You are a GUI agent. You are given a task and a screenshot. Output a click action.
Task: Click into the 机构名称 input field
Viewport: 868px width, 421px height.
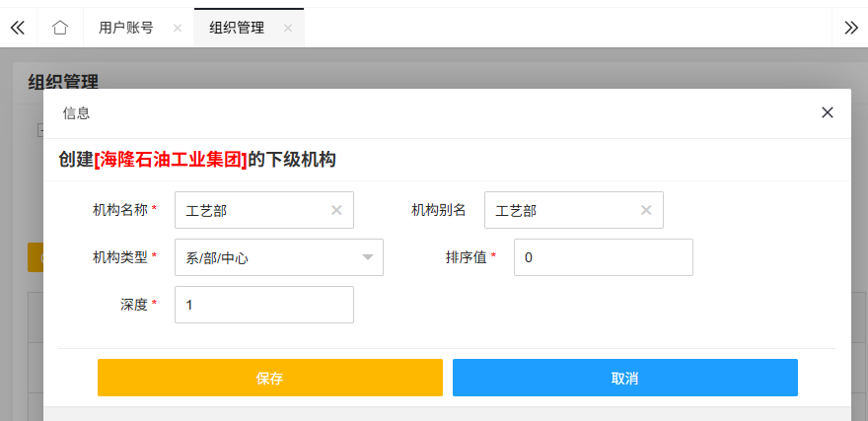[264, 210]
